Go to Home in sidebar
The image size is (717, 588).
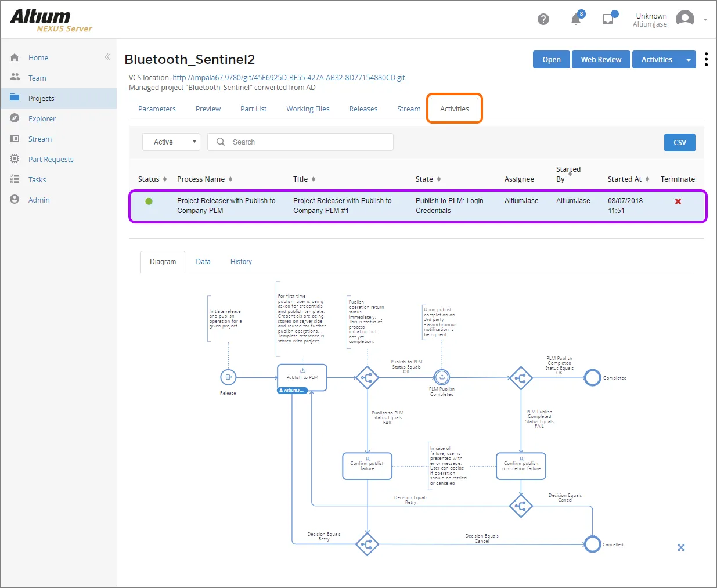[x=38, y=57]
